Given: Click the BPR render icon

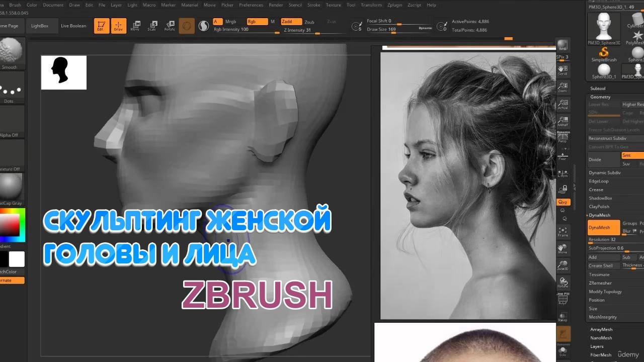Looking at the screenshot, I should tap(562, 46).
